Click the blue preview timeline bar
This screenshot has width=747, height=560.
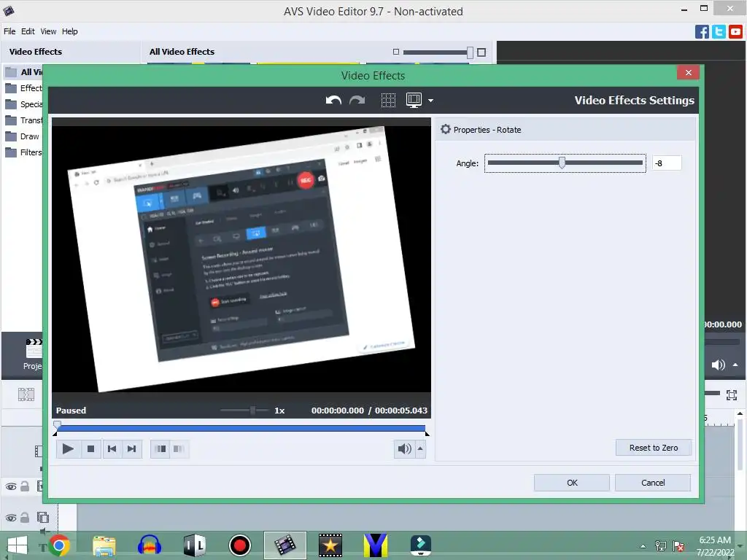(x=241, y=428)
